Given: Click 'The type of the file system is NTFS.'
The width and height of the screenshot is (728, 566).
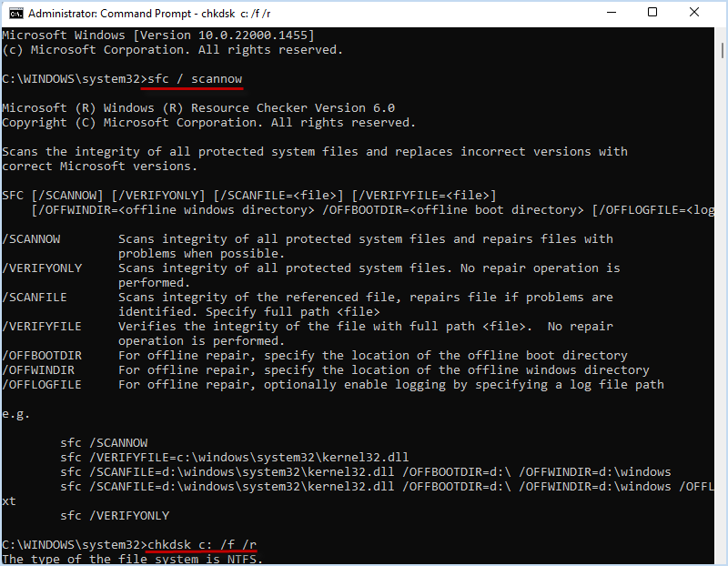Looking at the screenshot, I should [x=132, y=559].
